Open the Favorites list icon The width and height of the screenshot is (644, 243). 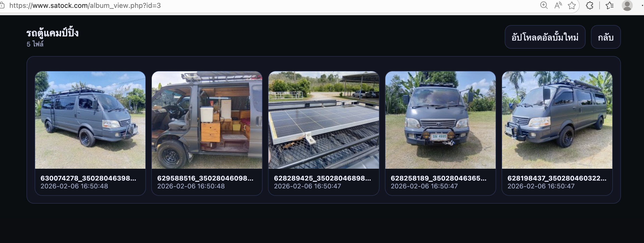610,5
